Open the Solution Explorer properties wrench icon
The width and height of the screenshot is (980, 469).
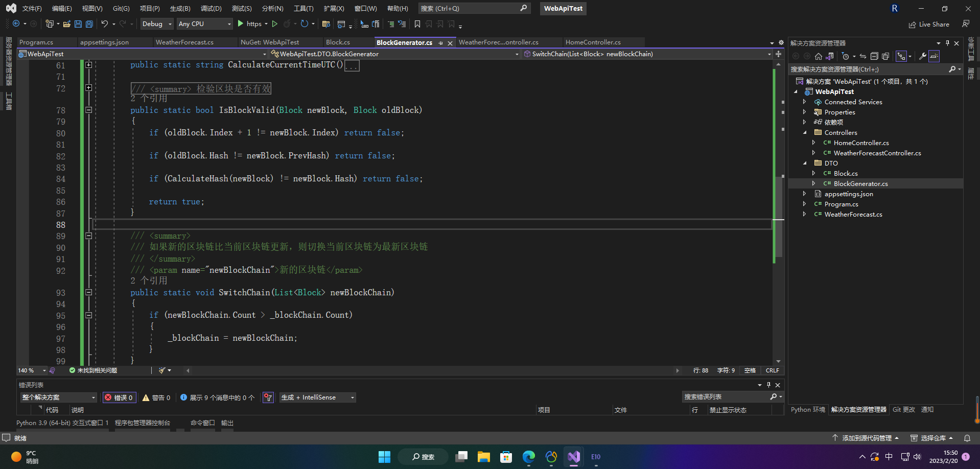coord(923,56)
